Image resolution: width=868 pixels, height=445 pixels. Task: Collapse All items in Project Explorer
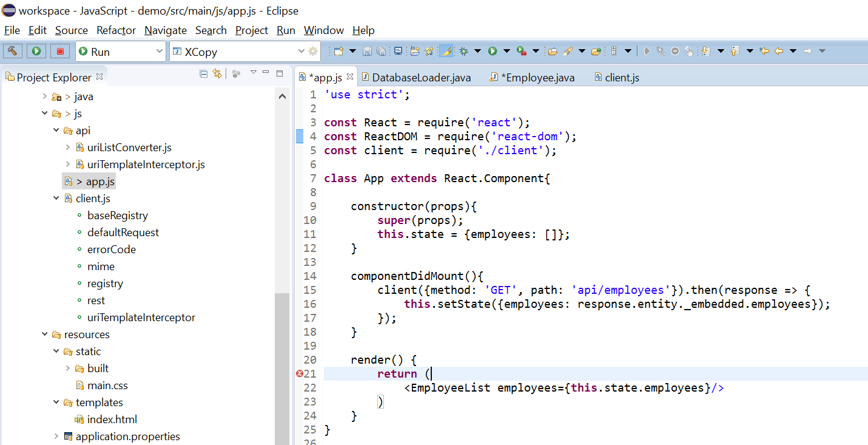[204, 72]
